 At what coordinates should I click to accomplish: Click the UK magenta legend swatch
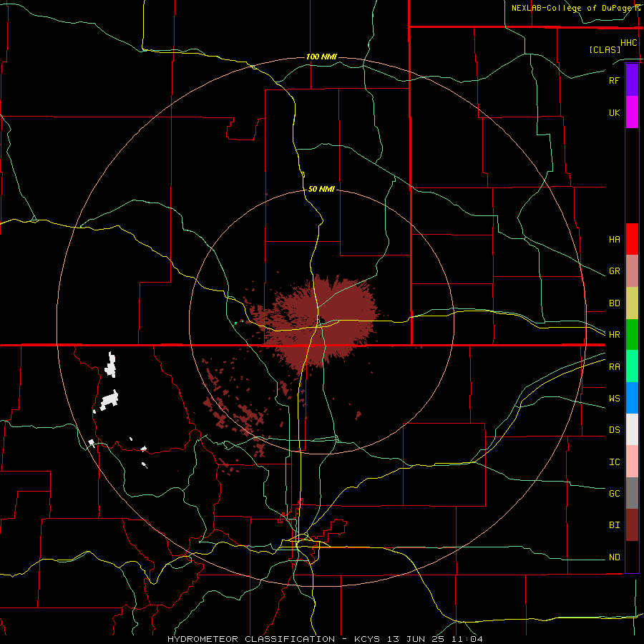[x=632, y=112]
